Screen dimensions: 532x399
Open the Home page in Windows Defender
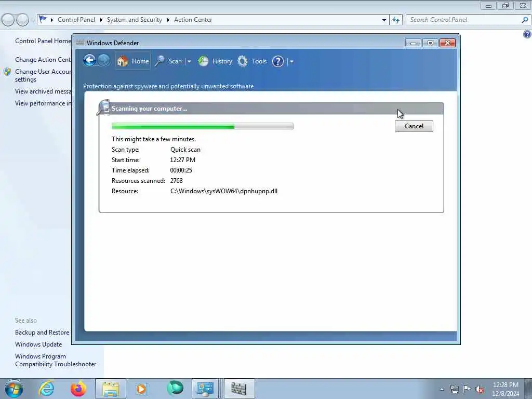tap(133, 61)
